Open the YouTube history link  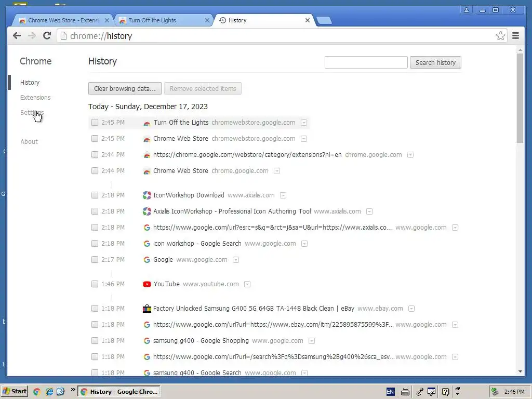click(166, 284)
